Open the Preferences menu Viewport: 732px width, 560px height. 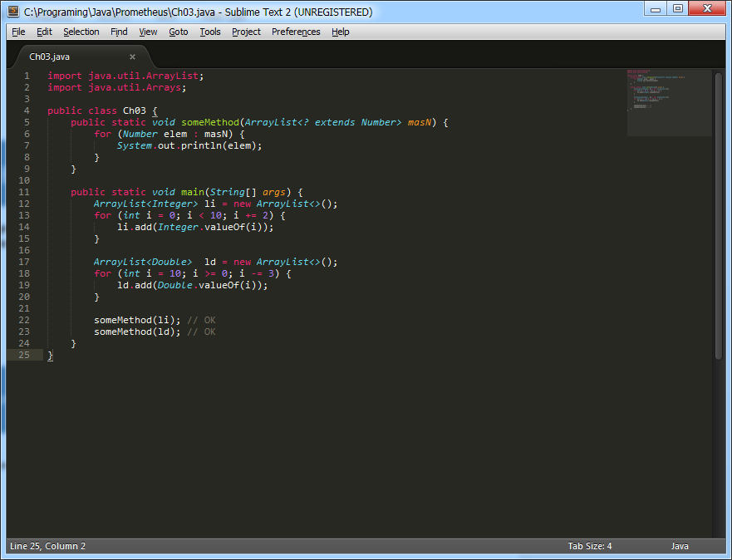coord(296,32)
